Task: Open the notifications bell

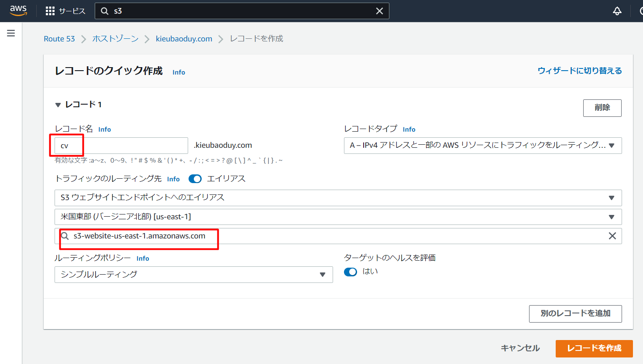Action: click(x=617, y=10)
